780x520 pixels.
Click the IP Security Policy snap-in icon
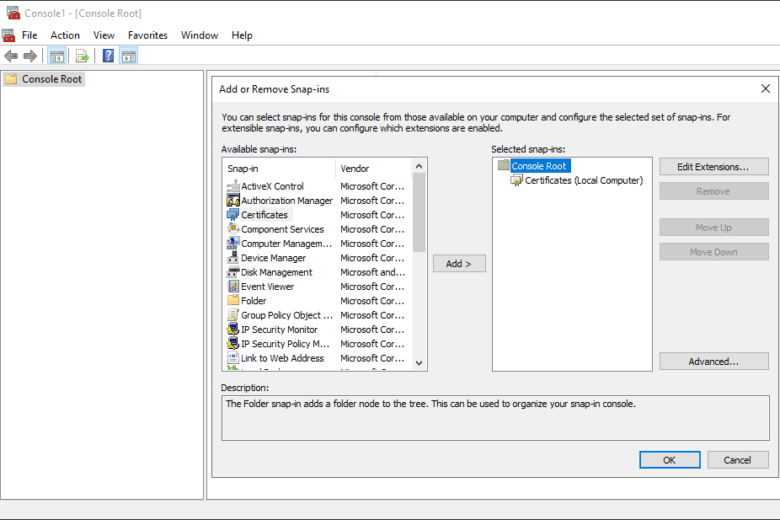coord(233,344)
